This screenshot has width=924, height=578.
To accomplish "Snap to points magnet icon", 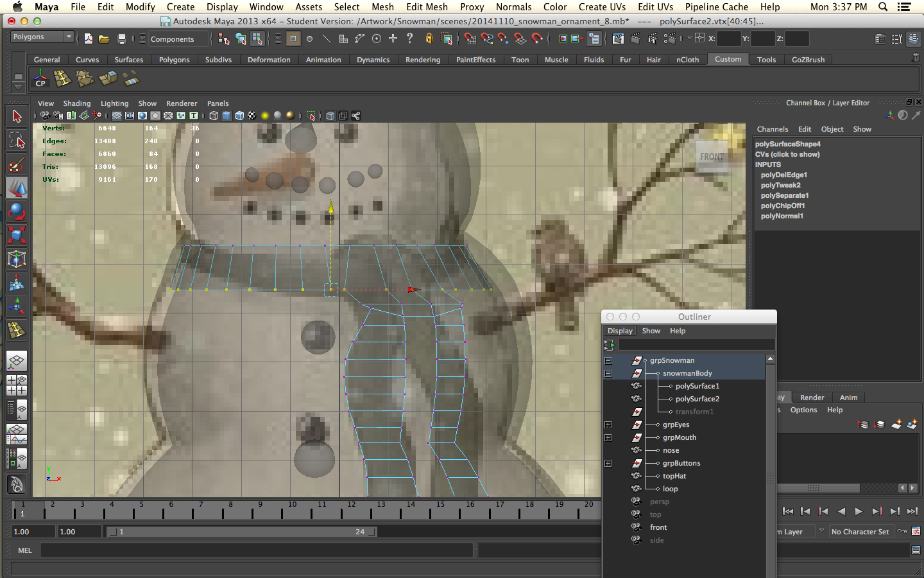I will (504, 39).
